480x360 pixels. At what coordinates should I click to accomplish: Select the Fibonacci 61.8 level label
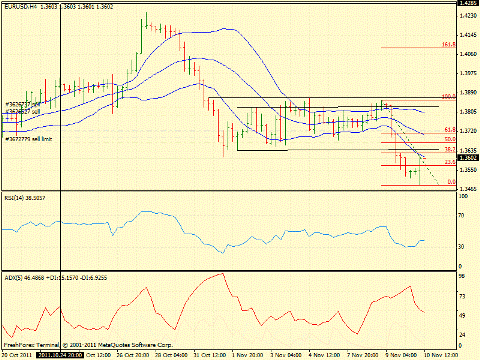click(450, 130)
